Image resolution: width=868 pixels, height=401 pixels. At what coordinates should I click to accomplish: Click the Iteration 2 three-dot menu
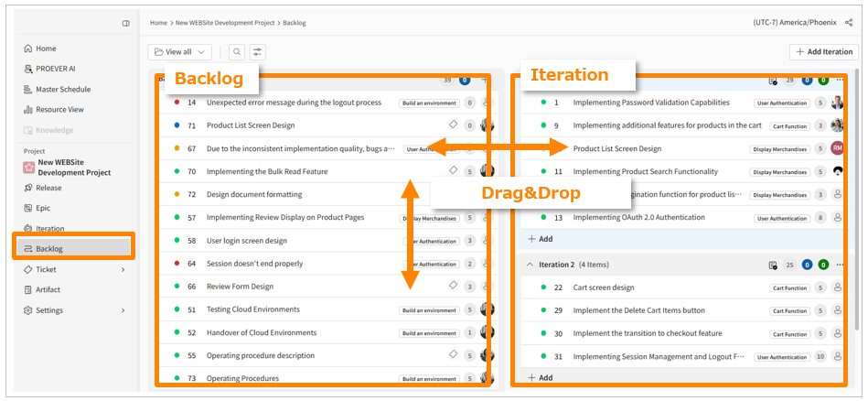pyautogui.click(x=840, y=265)
